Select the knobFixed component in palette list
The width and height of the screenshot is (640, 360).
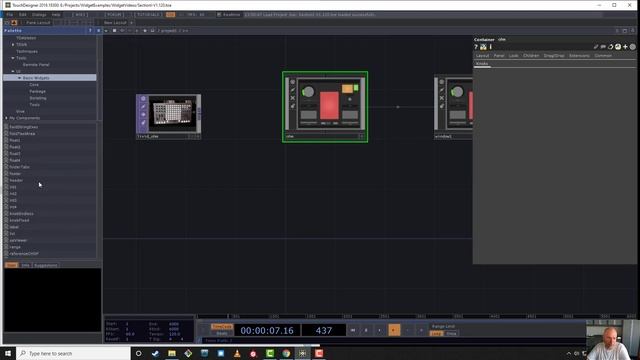coord(19,220)
